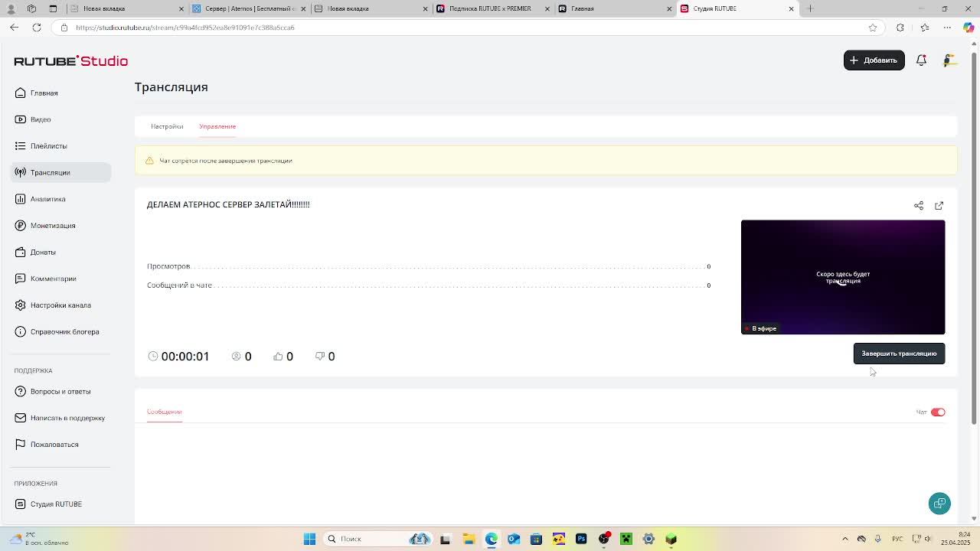
Task: Open Photoshop from the taskbar
Action: point(581,539)
